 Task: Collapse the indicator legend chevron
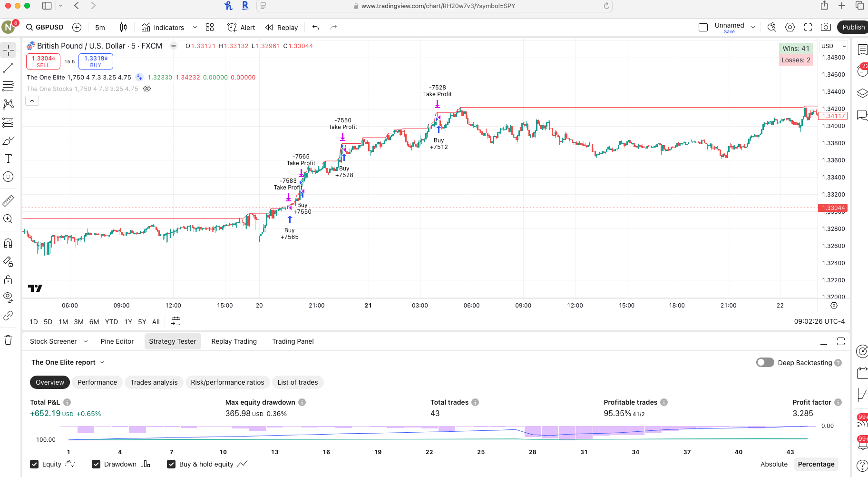[32, 100]
